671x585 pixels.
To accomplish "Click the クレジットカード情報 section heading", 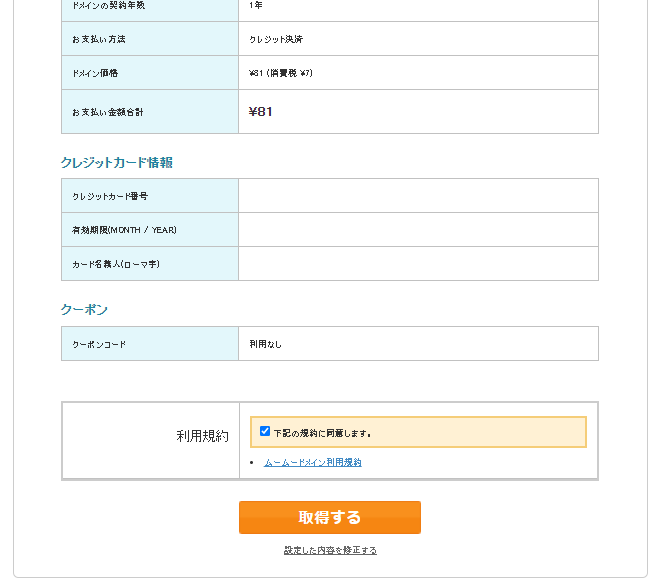I will 117,163.
